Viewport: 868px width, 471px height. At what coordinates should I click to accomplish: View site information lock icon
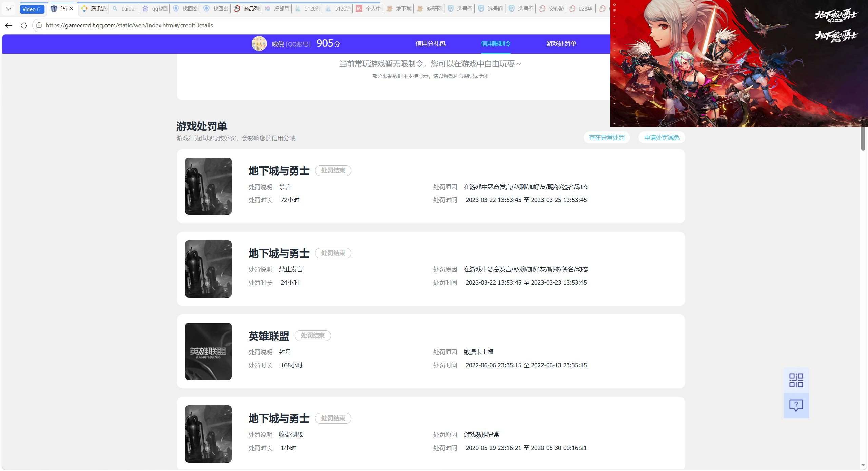39,25
